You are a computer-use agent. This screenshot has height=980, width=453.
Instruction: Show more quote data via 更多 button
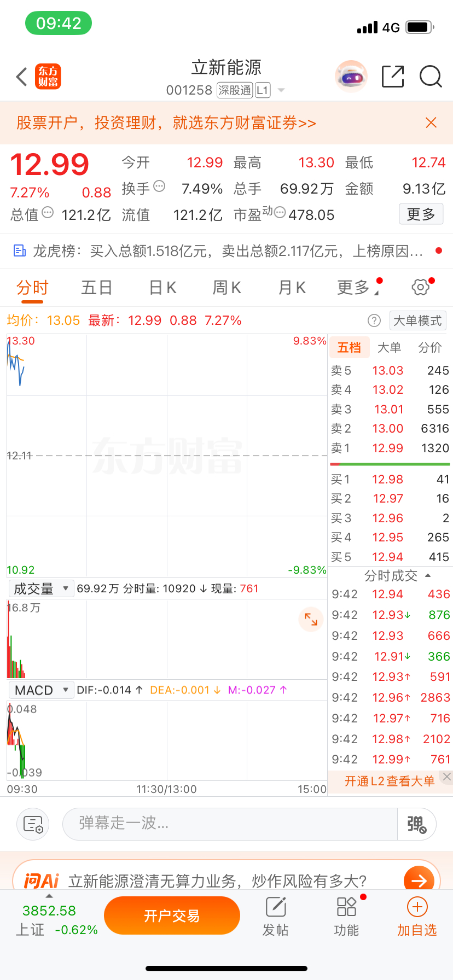421,214
